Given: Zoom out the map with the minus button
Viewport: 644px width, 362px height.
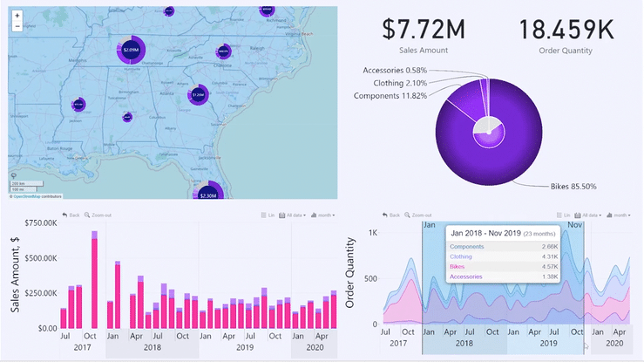Looking at the screenshot, I should click(17, 26).
